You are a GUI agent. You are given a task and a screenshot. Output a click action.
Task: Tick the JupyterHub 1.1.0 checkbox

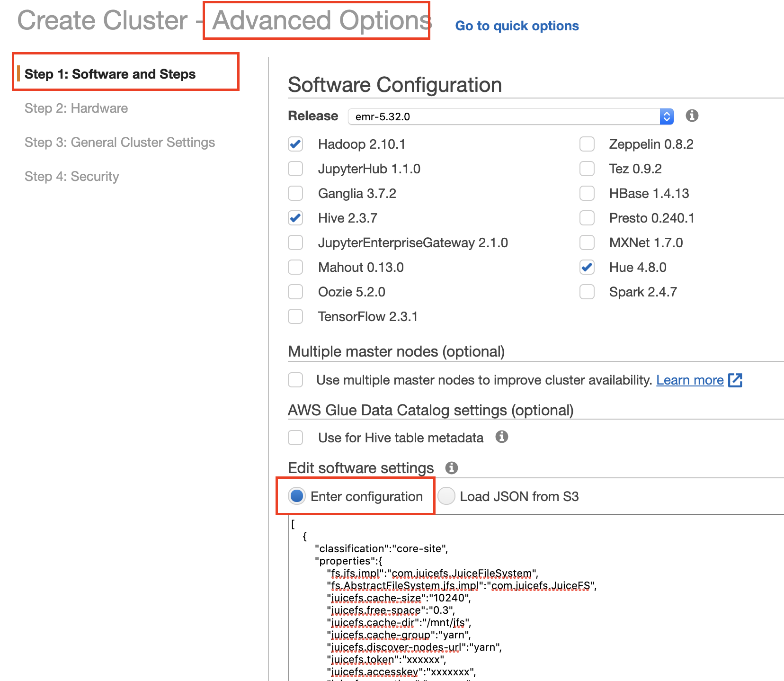coord(296,169)
